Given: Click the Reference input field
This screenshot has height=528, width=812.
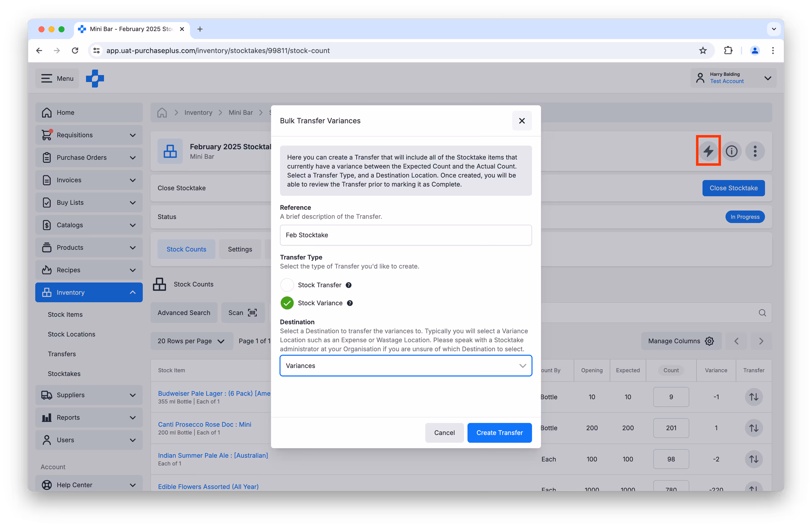Looking at the screenshot, I should pos(406,235).
